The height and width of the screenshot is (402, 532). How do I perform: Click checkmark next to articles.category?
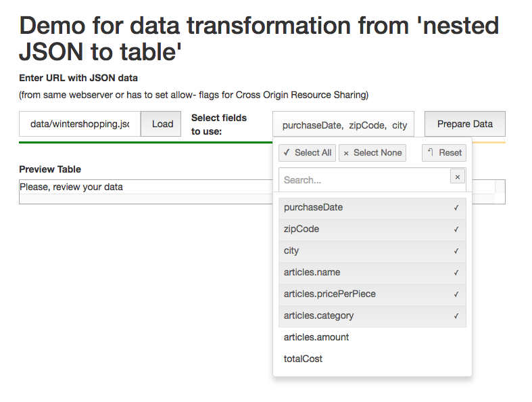coord(456,316)
